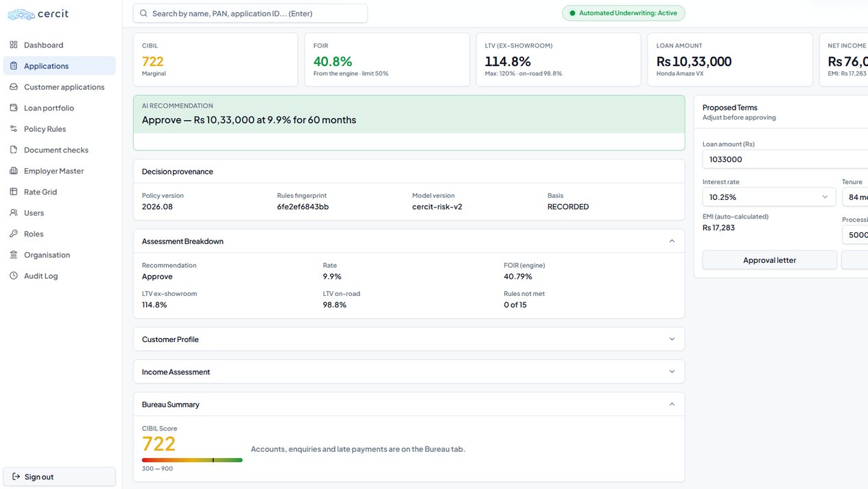Click the Document checks file icon

[x=14, y=150]
